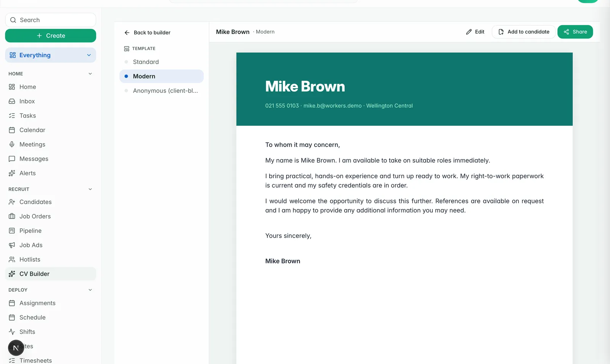This screenshot has height=364, width=610.
Task: Click the green Create button
Action: (51, 36)
